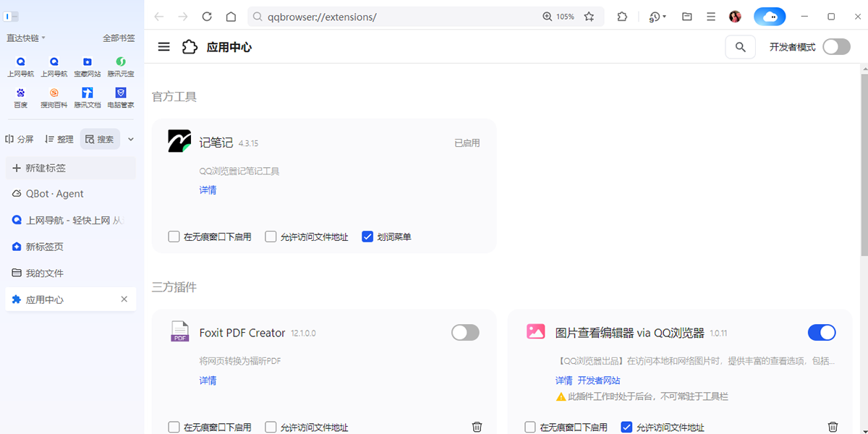Check 允许访问文件地址 for Foxit PDF Creator
Viewport: 868px width, 434px height.
tap(271, 427)
